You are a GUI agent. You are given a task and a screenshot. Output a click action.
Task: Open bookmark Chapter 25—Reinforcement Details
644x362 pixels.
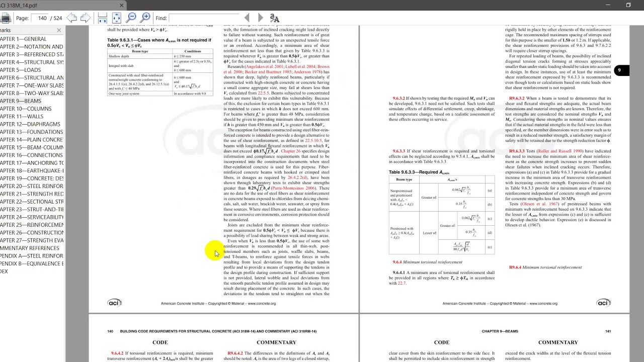point(32,225)
